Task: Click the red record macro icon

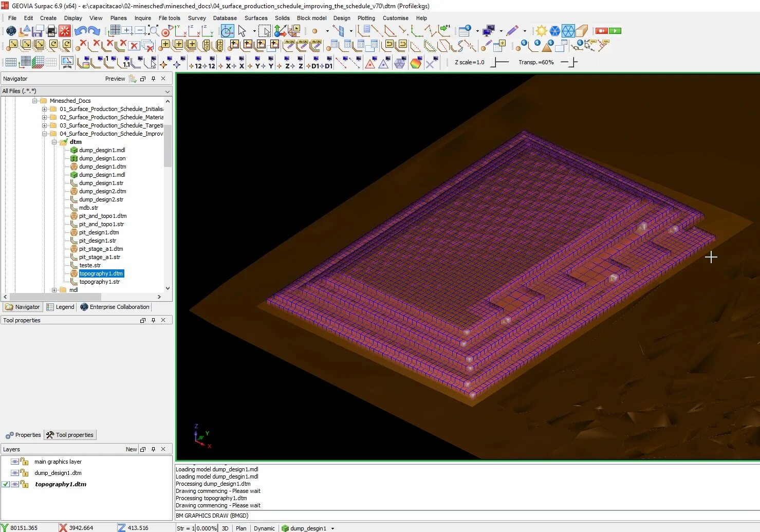Action: pyautogui.click(x=601, y=31)
